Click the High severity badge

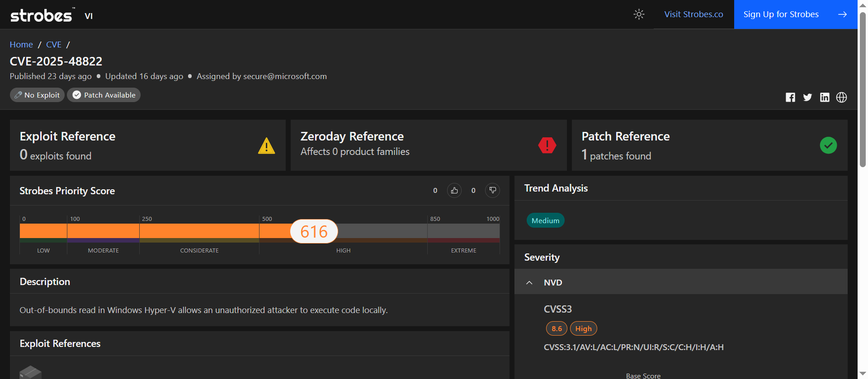tap(583, 328)
